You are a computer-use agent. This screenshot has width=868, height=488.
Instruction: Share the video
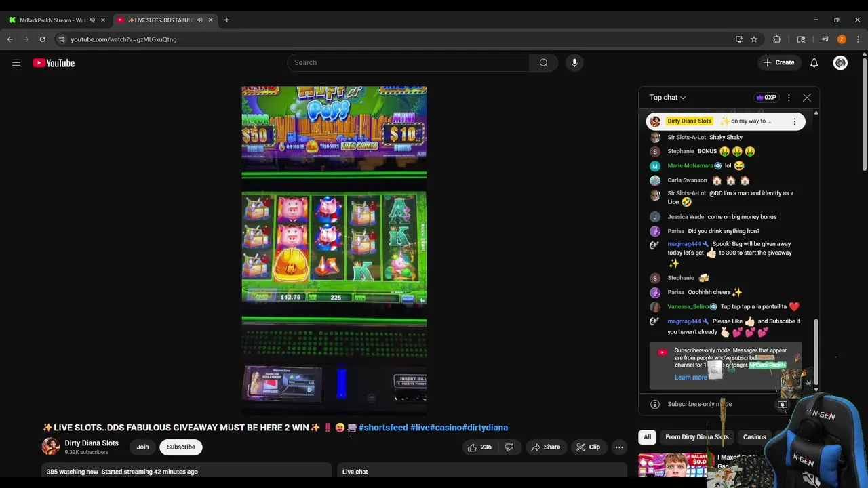tap(546, 447)
